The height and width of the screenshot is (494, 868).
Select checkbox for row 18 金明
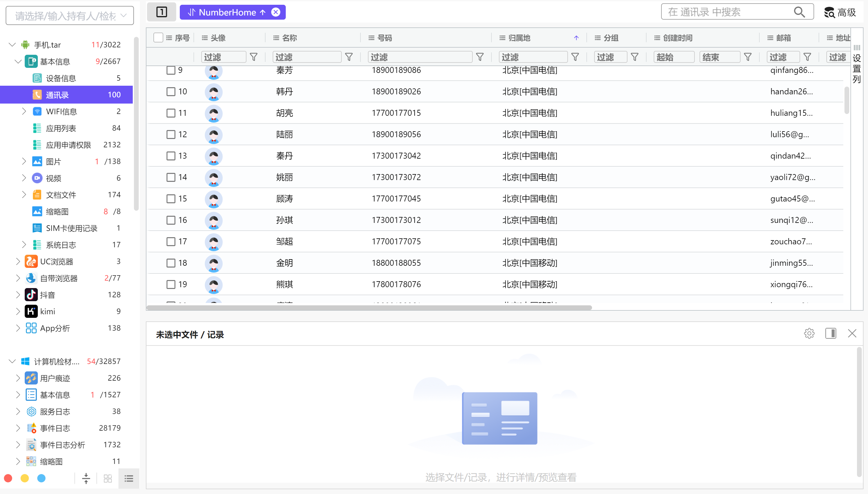[x=171, y=263]
